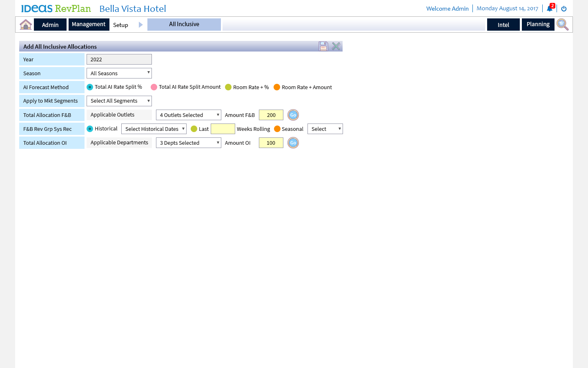588x368 pixels.
Task: Click the home icon in navigation bar
Action: [26, 25]
